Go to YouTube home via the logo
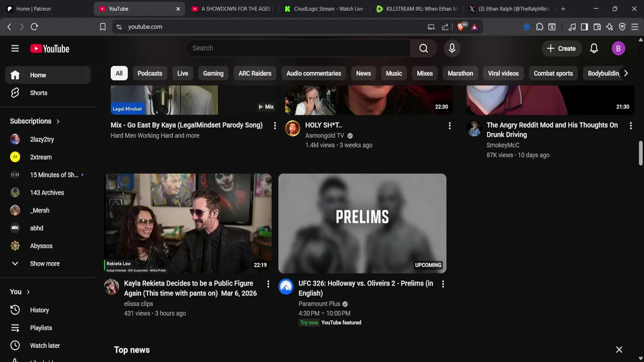644x362 pixels. 49,49
